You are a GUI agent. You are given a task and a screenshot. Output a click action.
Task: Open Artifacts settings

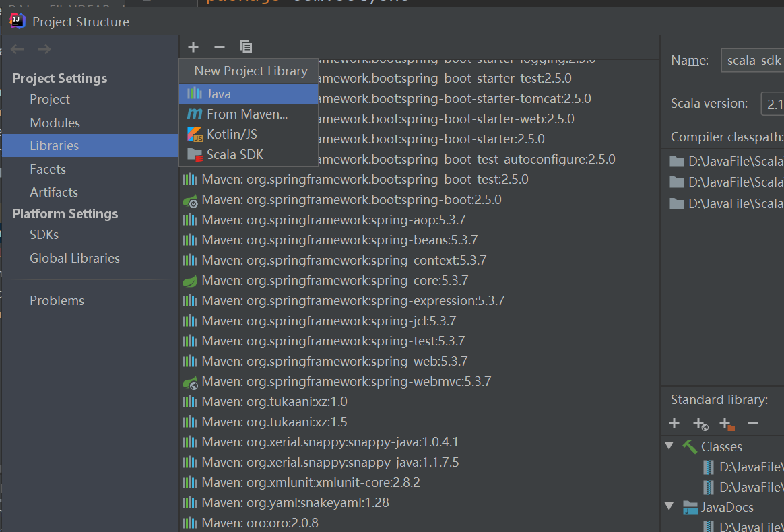tap(53, 192)
